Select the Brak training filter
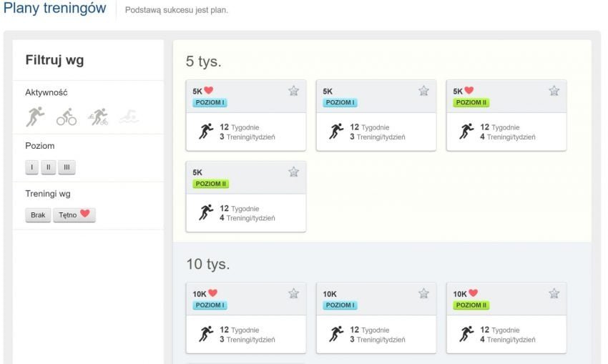608x364 pixels. point(38,215)
